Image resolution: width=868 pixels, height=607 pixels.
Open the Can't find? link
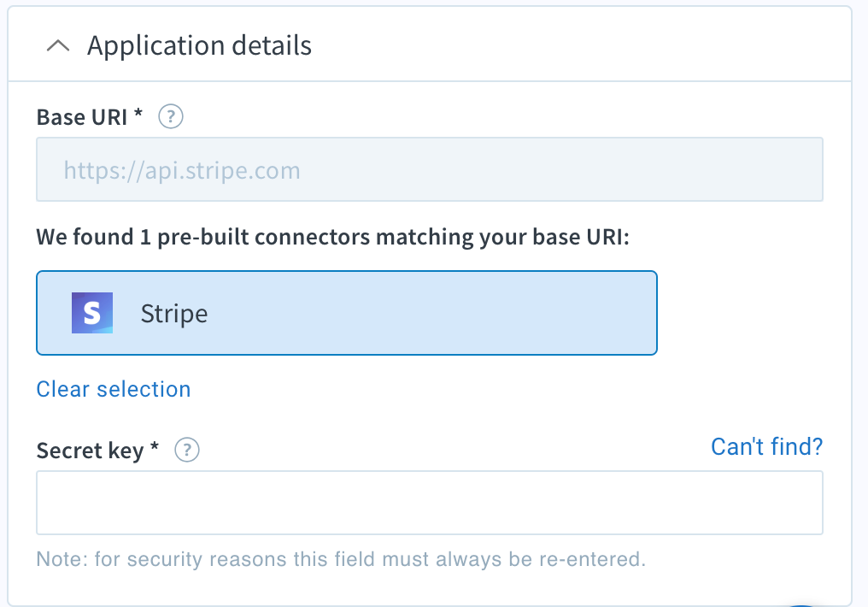766,446
